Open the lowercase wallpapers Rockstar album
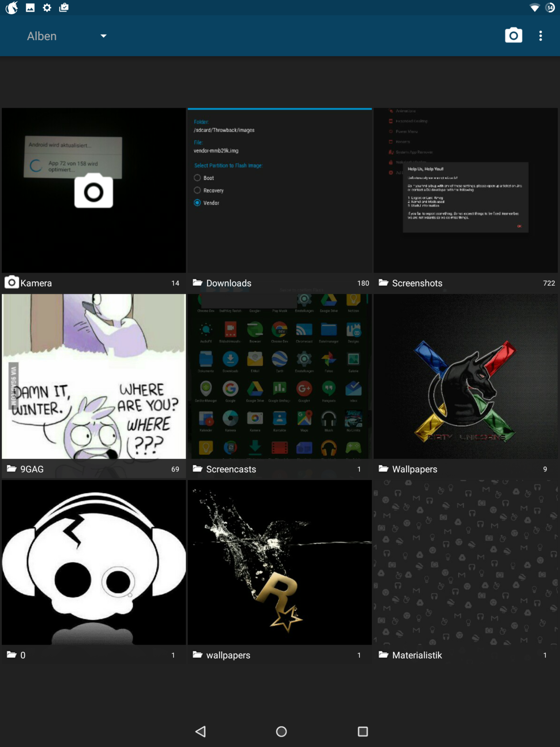 pyautogui.click(x=280, y=562)
